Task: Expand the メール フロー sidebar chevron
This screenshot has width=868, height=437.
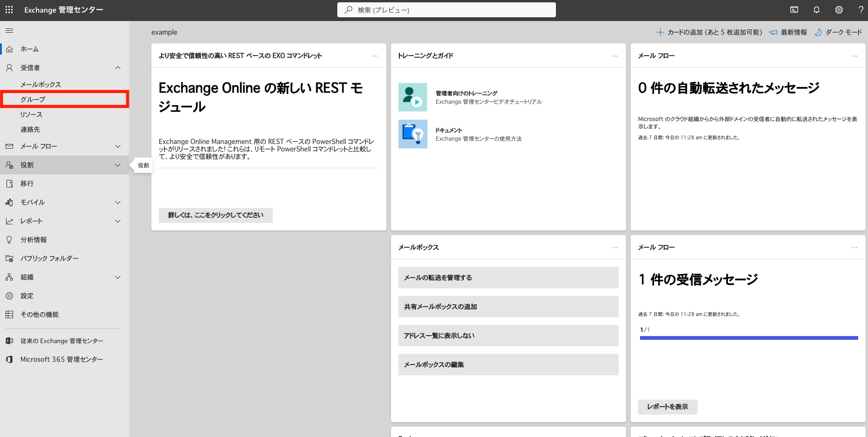Action: pyautogui.click(x=118, y=146)
